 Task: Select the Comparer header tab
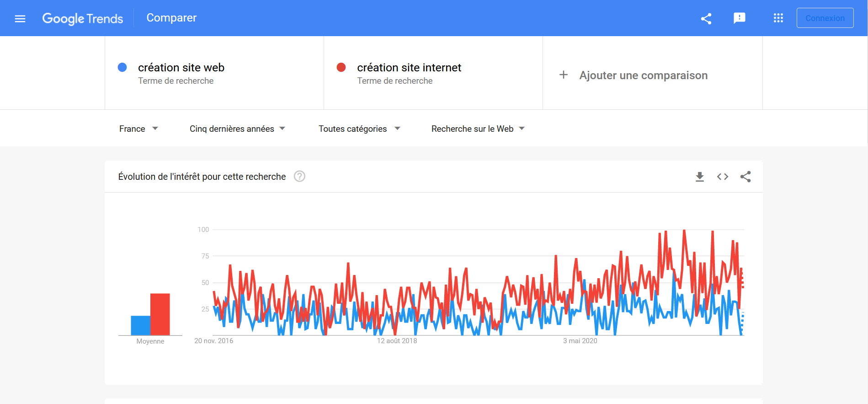click(171, 18)
